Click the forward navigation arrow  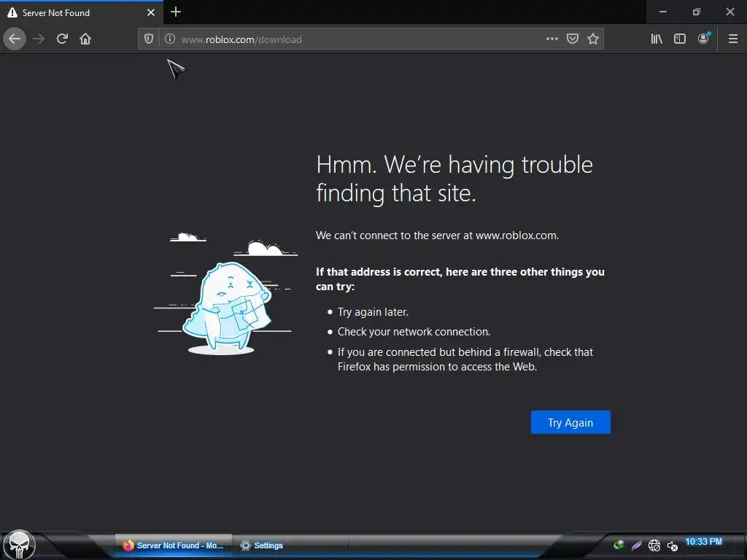pos(39,39)
